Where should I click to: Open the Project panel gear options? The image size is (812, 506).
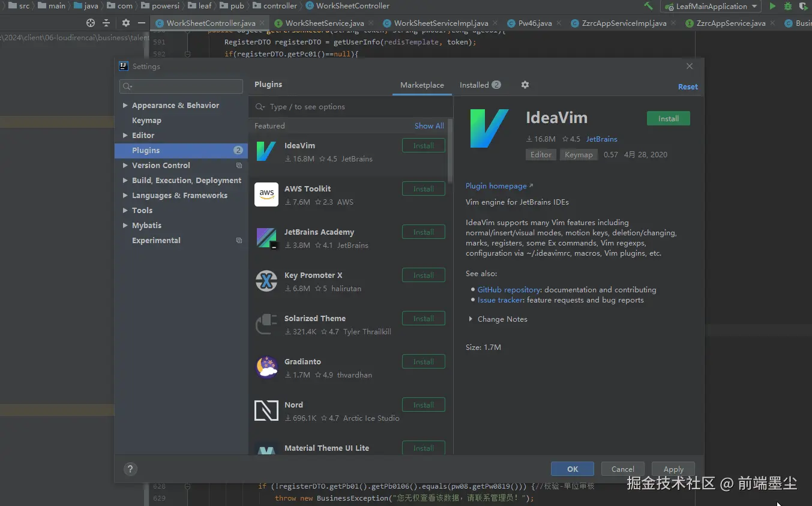(x=125, y=23)
